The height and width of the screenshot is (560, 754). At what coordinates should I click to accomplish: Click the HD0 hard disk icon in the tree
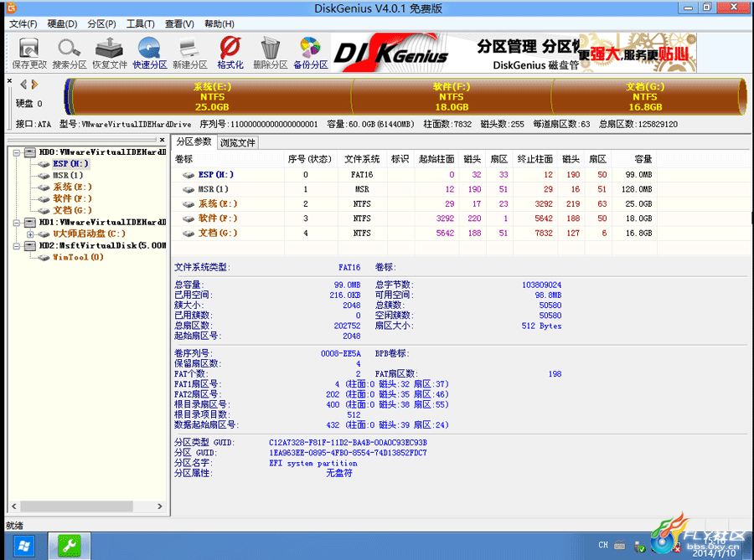click(30, 152)
